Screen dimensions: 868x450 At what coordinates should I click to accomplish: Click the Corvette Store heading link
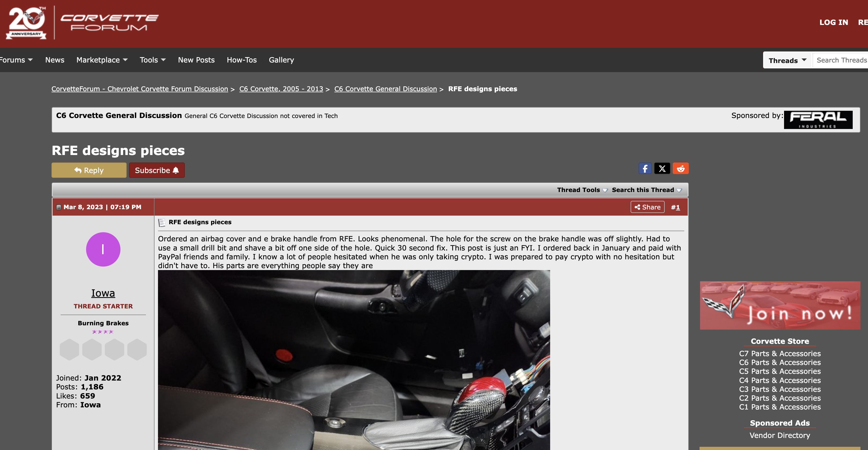(x=780, y=341)
